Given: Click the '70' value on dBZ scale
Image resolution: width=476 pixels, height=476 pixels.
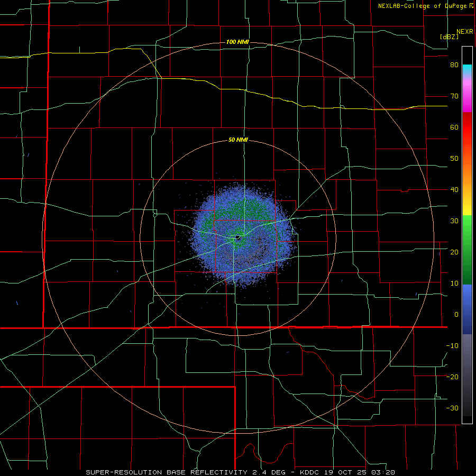Looking at the screenshot, I should (454, 96).
